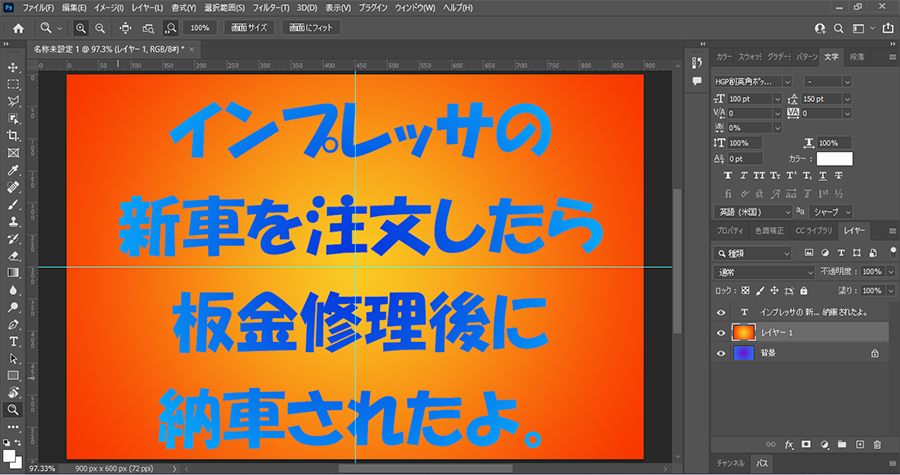Click the 画面にフィット button

pos(311,28)
